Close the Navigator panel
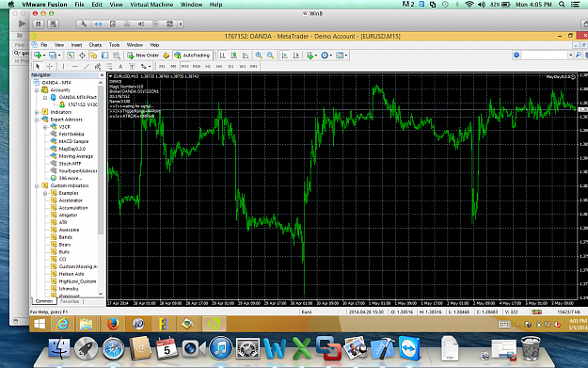This screenshot has width=588, height=368. tap(102, 75)
